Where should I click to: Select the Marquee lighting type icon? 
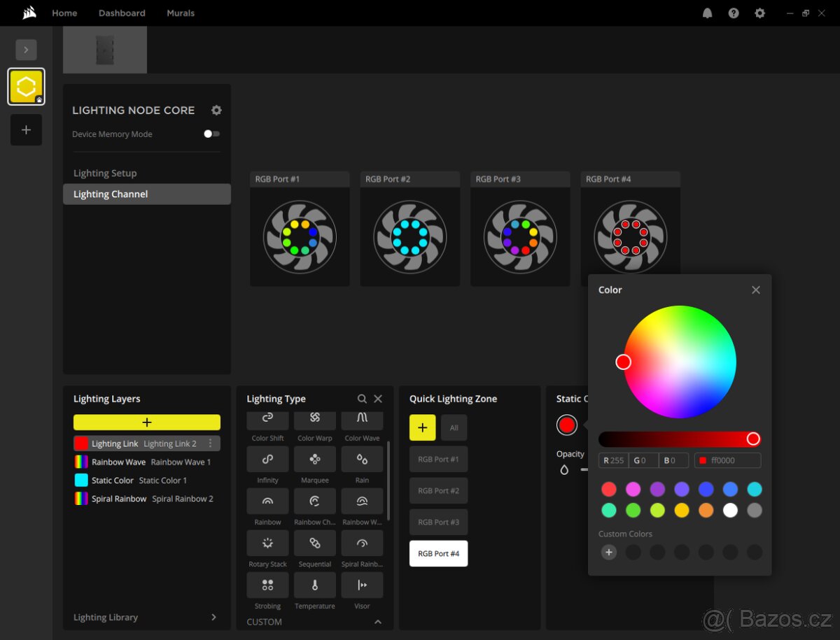coord(314,460)
